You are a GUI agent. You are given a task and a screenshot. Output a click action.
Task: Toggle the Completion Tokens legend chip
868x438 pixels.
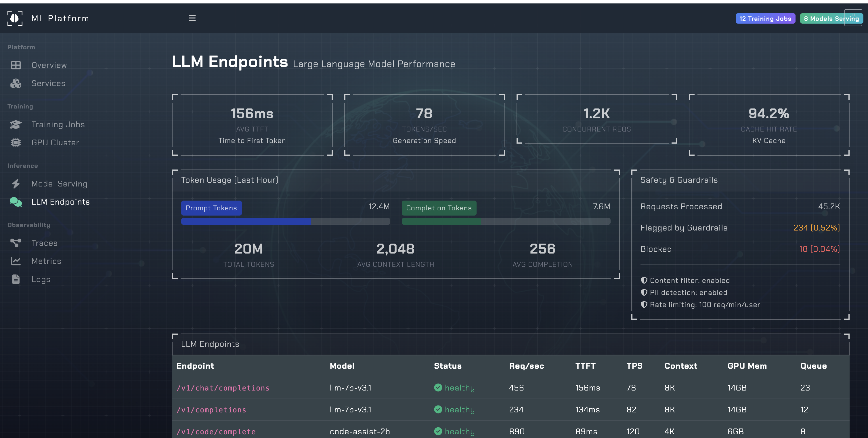439,208
